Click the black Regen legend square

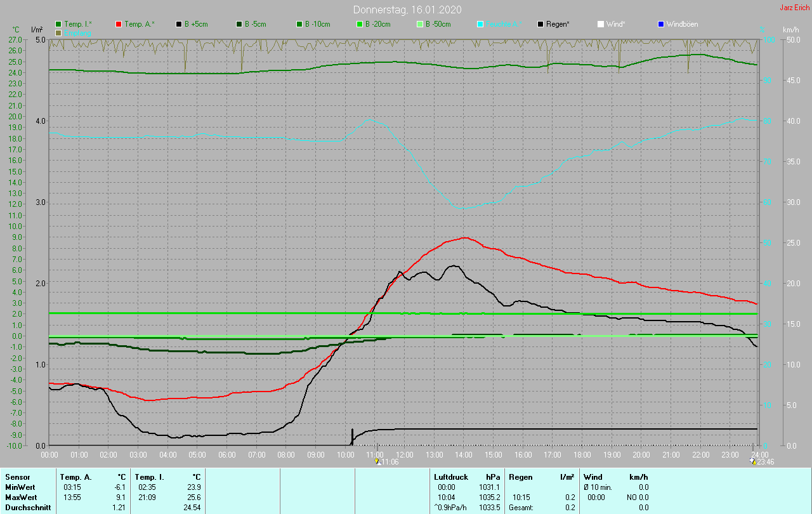coord(540,24)
